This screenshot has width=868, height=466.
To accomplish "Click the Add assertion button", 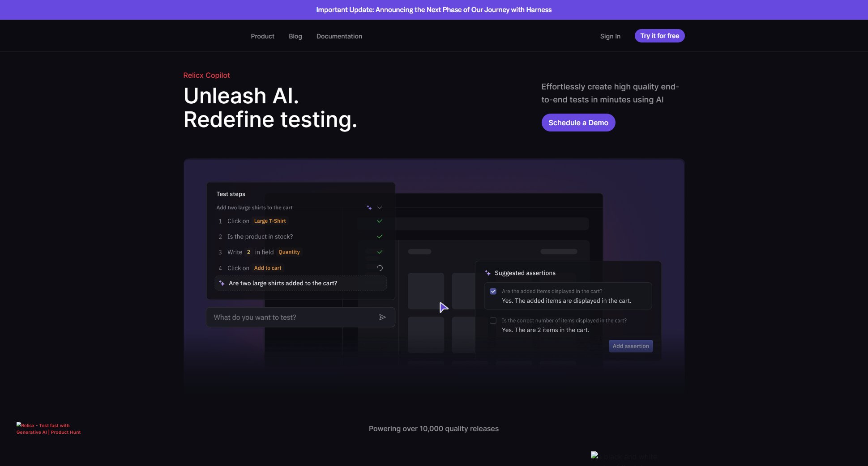I will 630,346.
